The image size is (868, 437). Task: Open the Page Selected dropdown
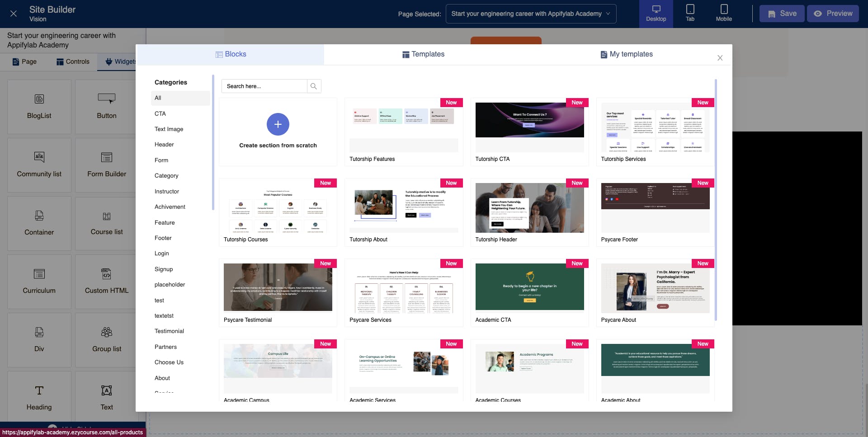click(531, 14)
